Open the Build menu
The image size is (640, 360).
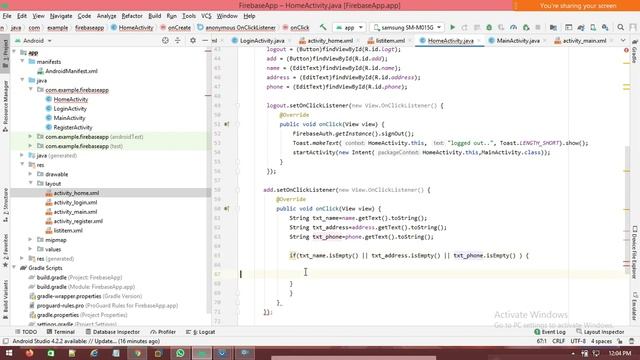(154, 16)
